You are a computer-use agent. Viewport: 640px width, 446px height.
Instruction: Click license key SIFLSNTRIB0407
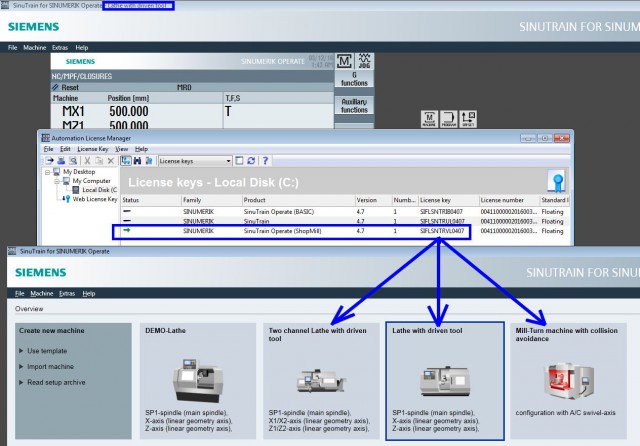(x=441, y=212)
